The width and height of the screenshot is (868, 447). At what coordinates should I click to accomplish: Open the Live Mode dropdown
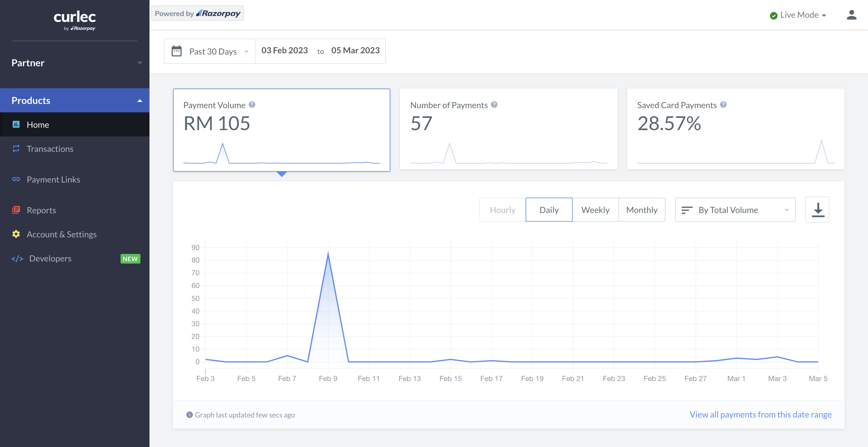pos(798,15)
